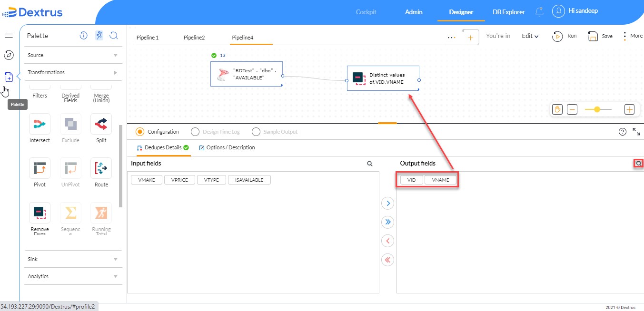The image size is (644, 311).
Task: Open the user profile avatar icon
Action: pos(558,11)
